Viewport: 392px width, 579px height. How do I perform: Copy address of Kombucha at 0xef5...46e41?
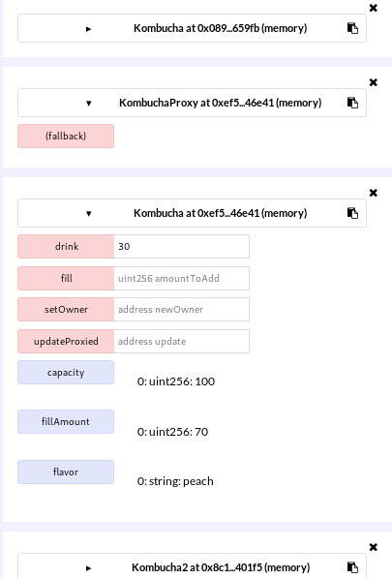pos(352,213)
